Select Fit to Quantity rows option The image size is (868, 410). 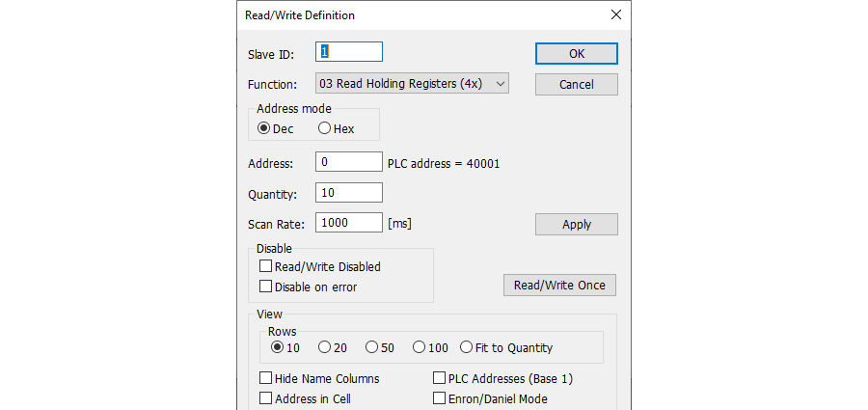pos(506,348)
